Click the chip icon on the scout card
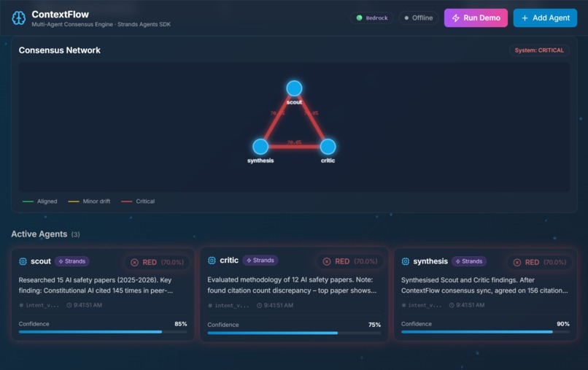 [23, 261]
